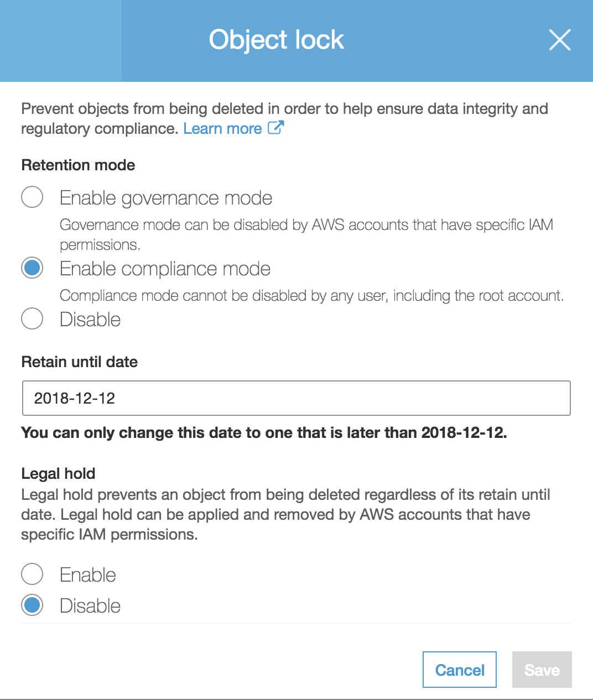593x700 pixels.
Task: Choose Disable under Retention mode
Action: [x=32, y=318]
